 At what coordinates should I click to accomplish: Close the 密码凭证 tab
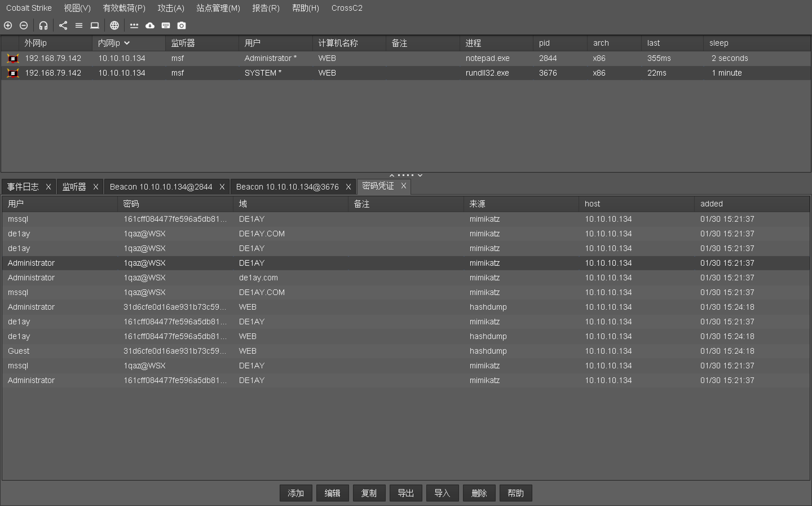coord(404,186)
